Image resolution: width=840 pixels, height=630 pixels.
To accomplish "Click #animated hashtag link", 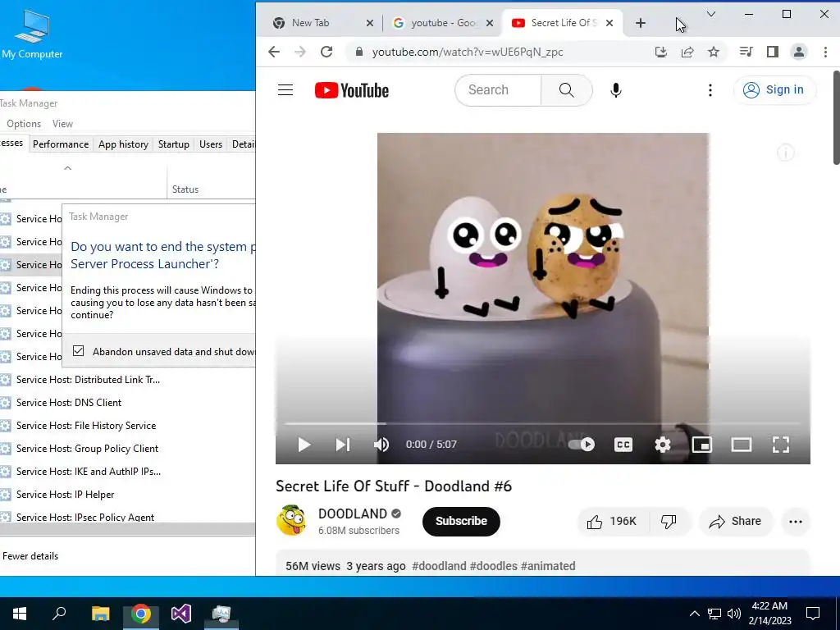I will [548, 566].
